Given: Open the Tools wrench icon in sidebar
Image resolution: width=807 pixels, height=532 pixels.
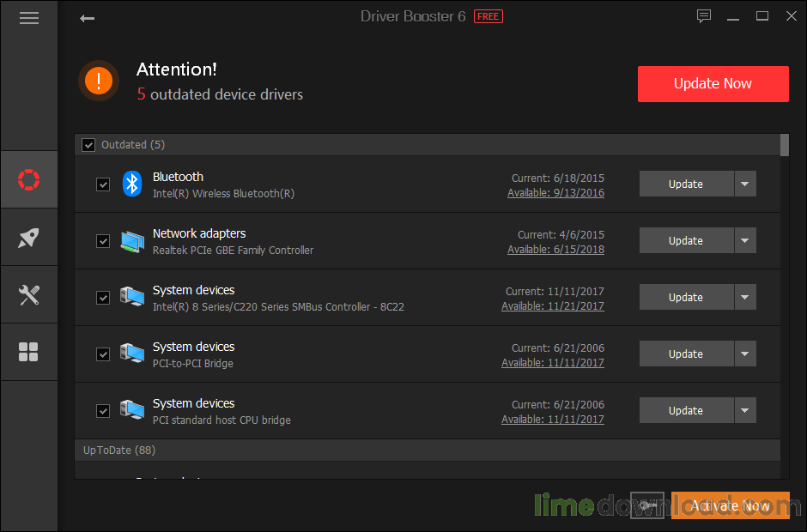Looking at the screenshot, I should coord(28,294).
